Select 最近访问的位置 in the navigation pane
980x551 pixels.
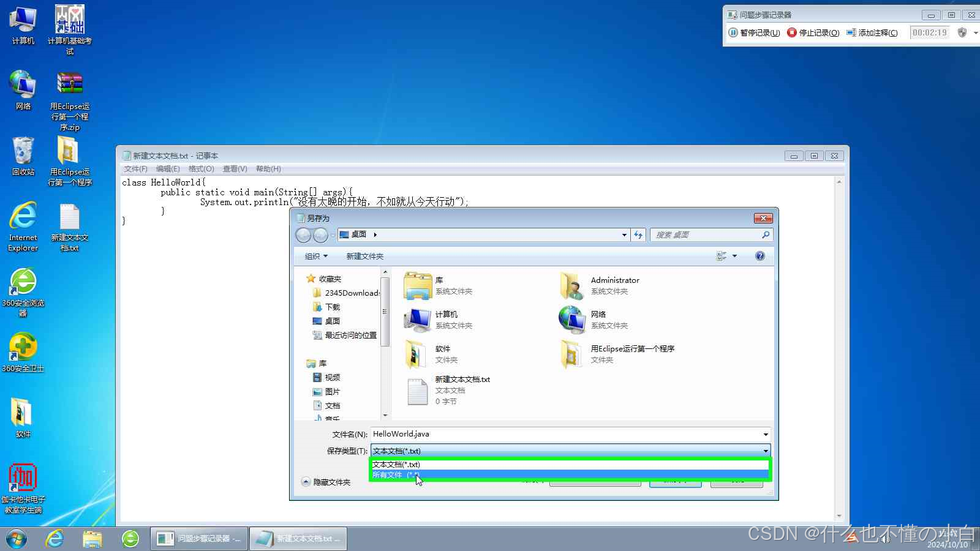click(345, 335)
